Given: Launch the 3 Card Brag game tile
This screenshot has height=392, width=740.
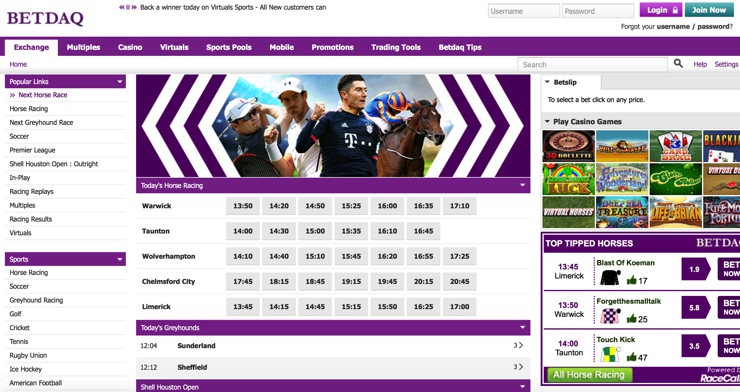Looking at the screenshot, I should 675,146.
